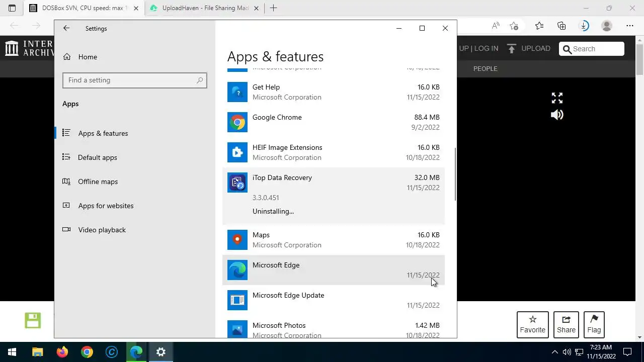Toggle fullscreen in the Archive player

pyautogui.click(x=557, y=98)
